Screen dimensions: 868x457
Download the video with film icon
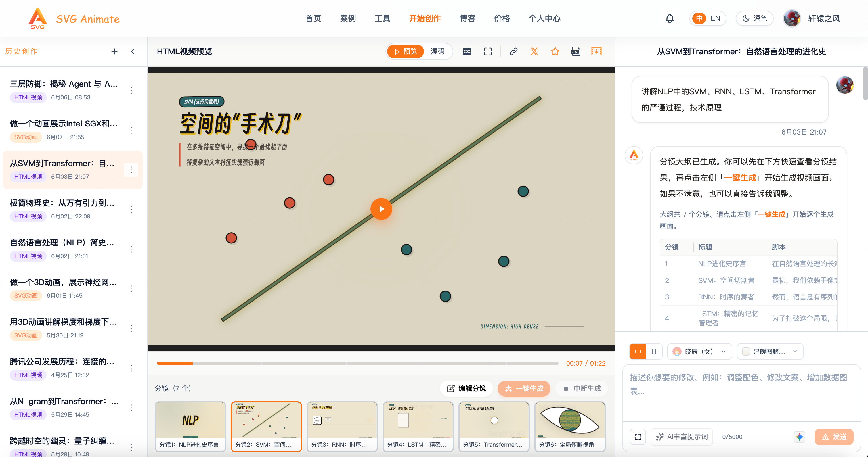pyautogui.click(x=596, y=51)
